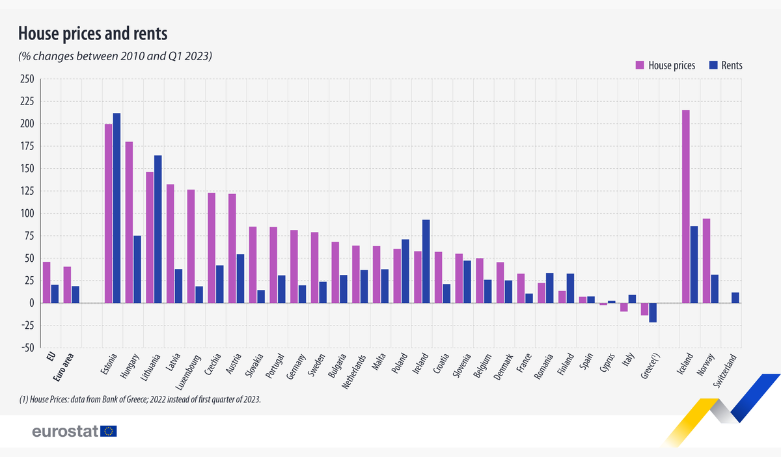The width and height of the screenshot is (781, 457).
Task: Click the Euro area axis label
Action: (63, 367)
